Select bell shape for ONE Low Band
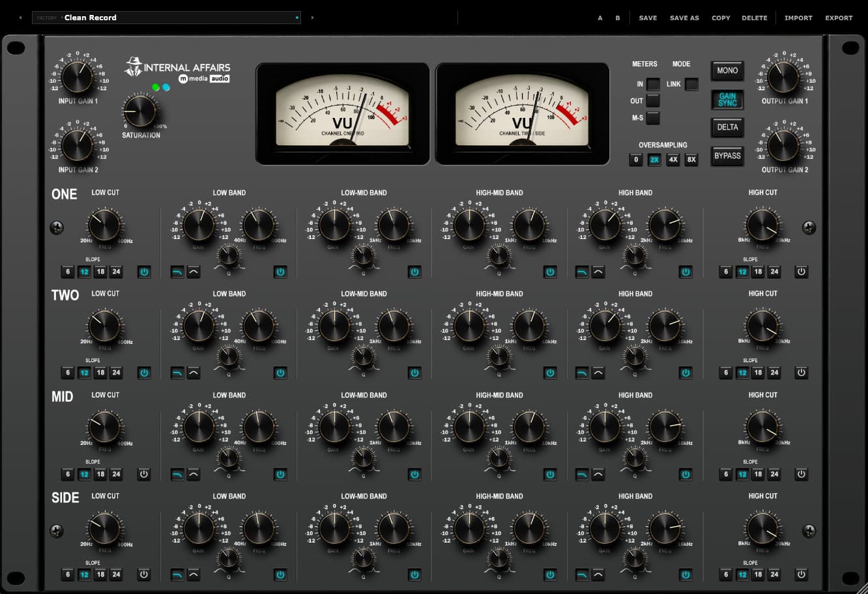The width and height of the screenshot is (868, 594). pyautogui.click(x=194, y=272)
